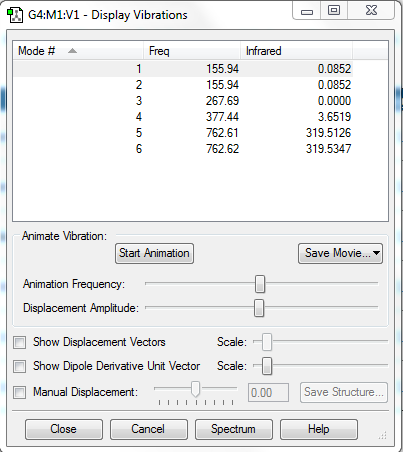This screenshot has height=452, width=403.
Task: Click the manual displacement value field
Action: (268, 393)
